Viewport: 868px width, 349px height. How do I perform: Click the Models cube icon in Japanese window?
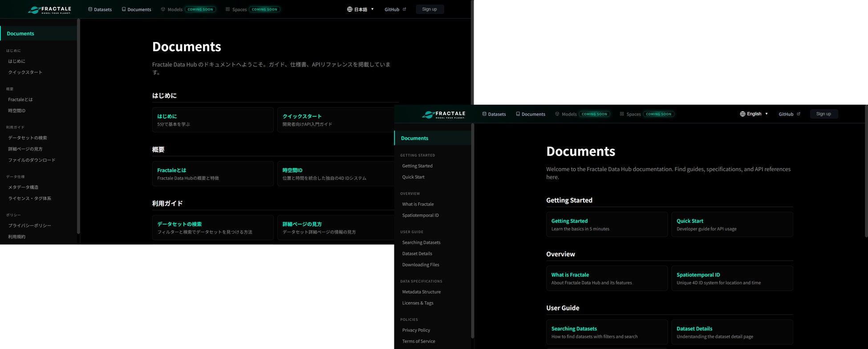click(163, 9)
